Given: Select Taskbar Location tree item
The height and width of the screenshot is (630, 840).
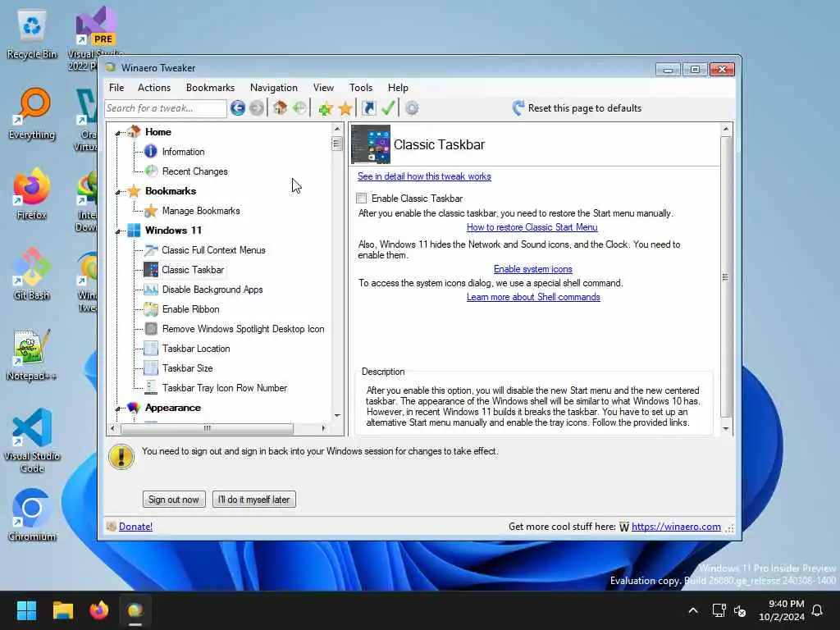Looking at the screenshot, I should [196, 349].
